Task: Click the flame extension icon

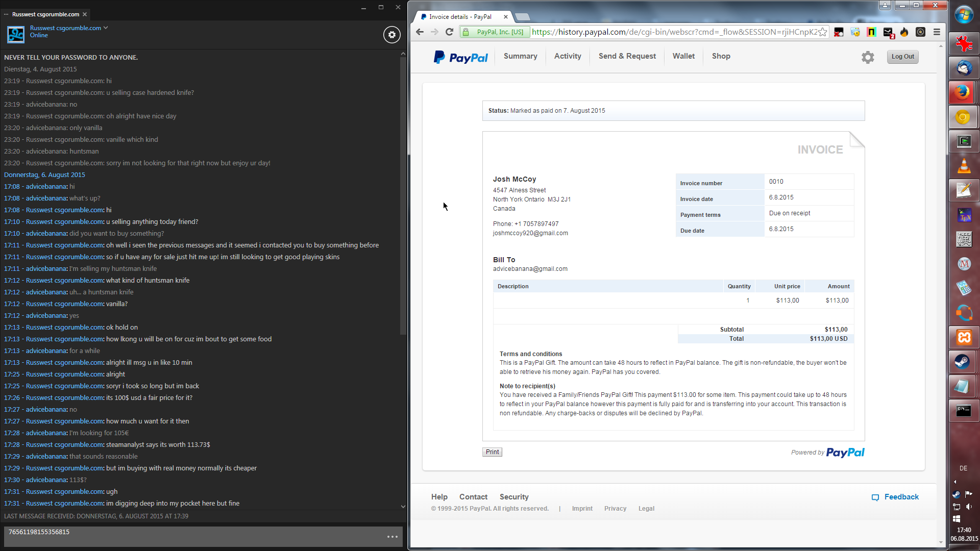Action: click(904, 32)
